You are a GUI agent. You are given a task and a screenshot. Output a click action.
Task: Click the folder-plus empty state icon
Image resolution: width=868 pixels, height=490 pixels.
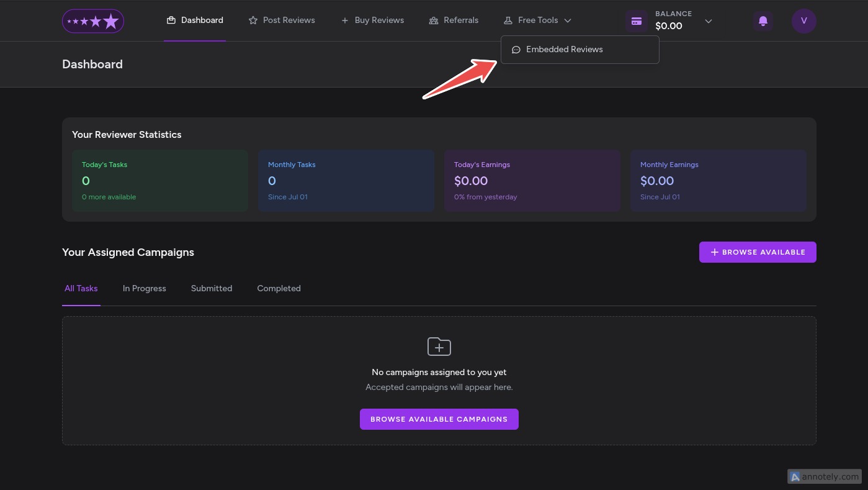tap(439, 347)
